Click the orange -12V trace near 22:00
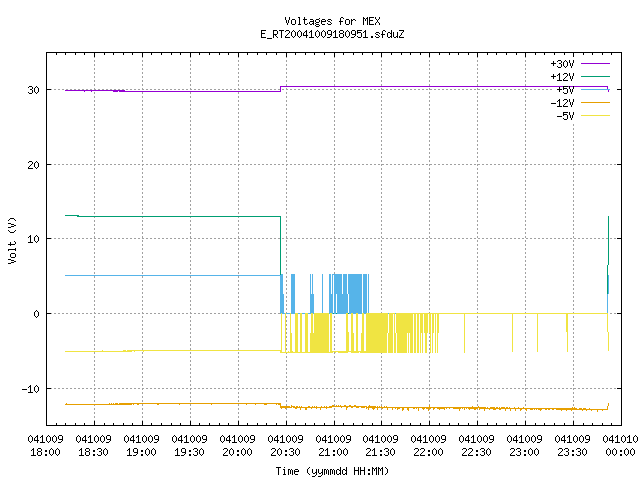The width and height of the screenshot is (640, 480). (x=429, y=408)
